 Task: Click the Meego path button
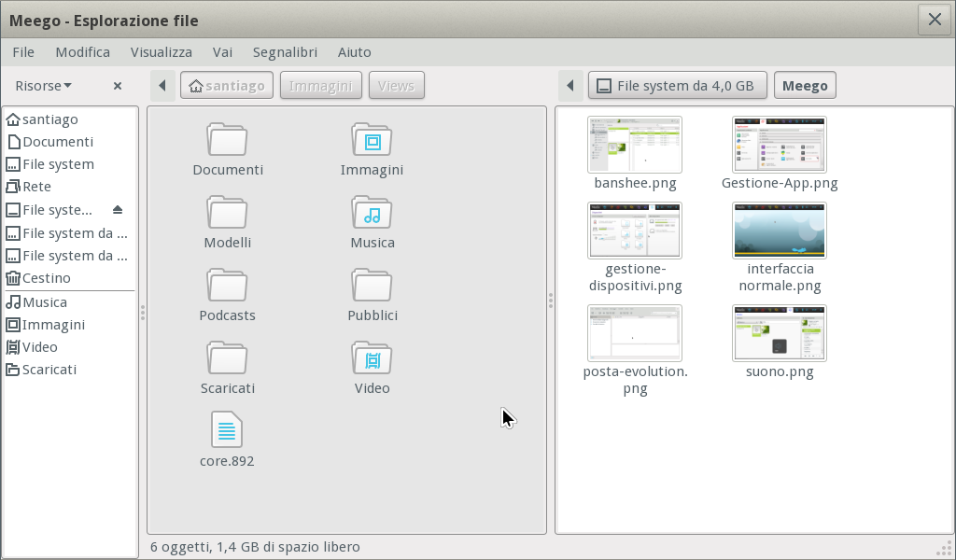point(805,85)
